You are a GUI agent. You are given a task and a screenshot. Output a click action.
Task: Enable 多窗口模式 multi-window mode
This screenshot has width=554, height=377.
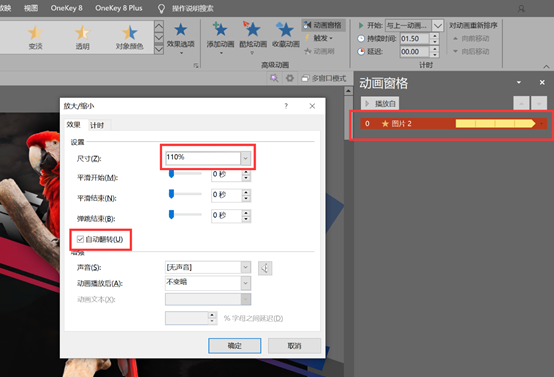pyautogui.click(x=324, y=78)
